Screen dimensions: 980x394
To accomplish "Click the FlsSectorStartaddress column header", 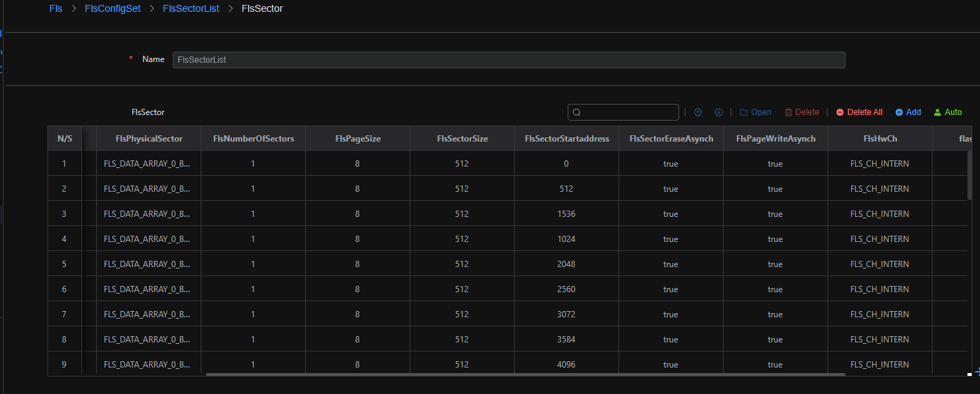I will pyautogui.click(x=566, y=139).
